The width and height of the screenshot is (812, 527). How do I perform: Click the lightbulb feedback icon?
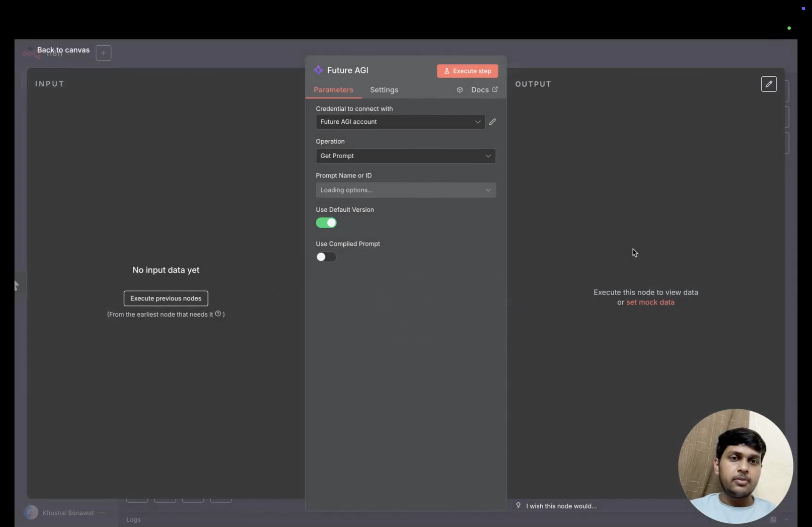518,505
